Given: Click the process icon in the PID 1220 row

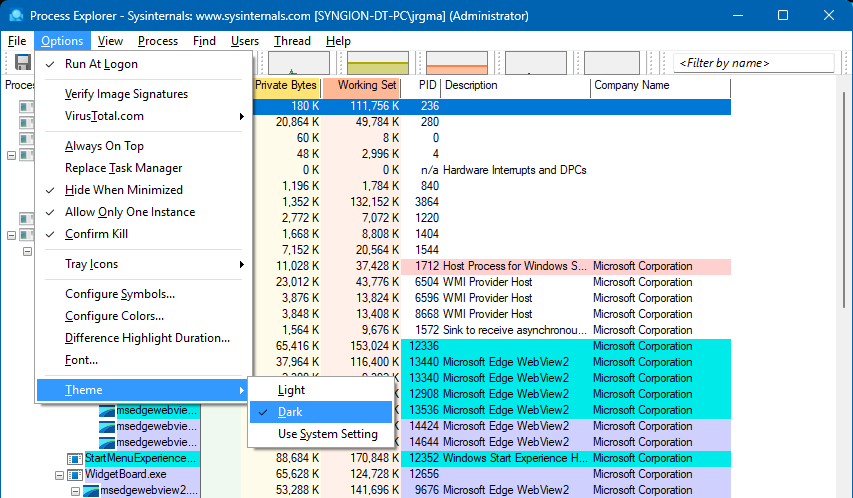Looking at the screenshot, I should click(x=26, y=218).
